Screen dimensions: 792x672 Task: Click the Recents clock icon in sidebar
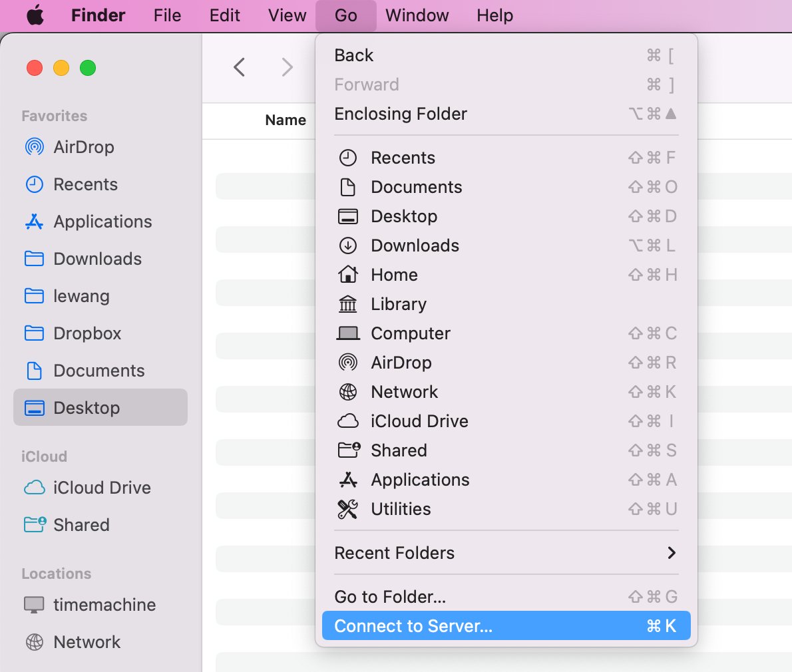(35, 184)
